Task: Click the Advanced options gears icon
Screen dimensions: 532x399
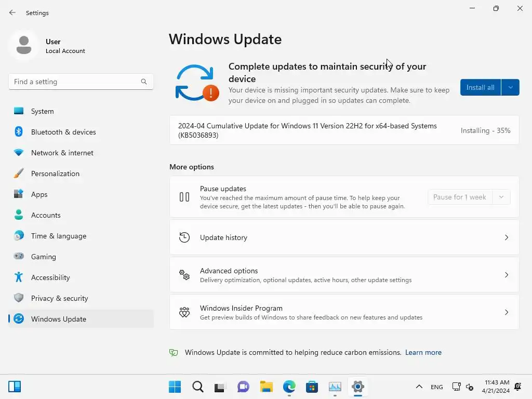Action: click(184, 275)
